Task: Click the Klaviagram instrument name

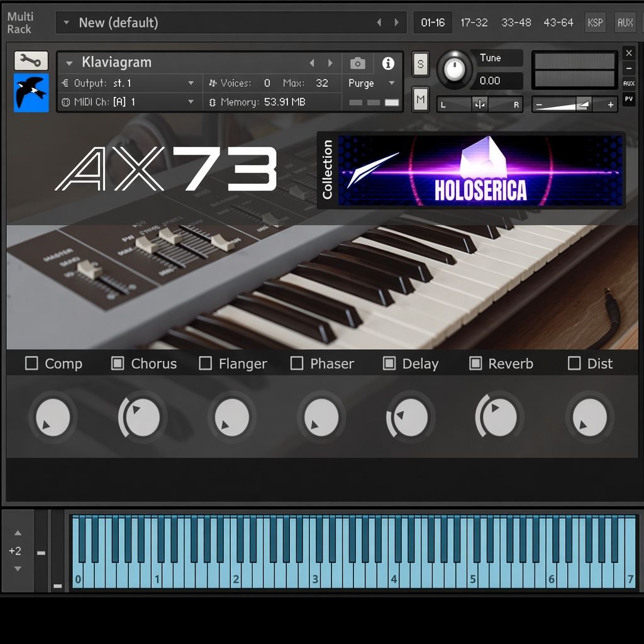Action: tap(116, 62)
